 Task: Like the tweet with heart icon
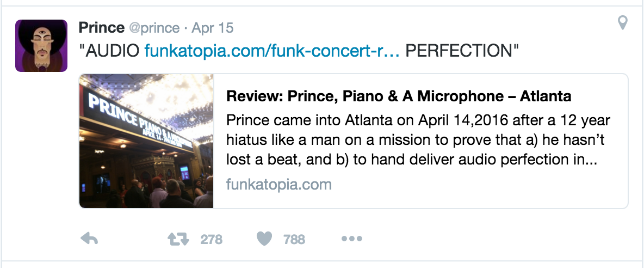pos(264,239)
